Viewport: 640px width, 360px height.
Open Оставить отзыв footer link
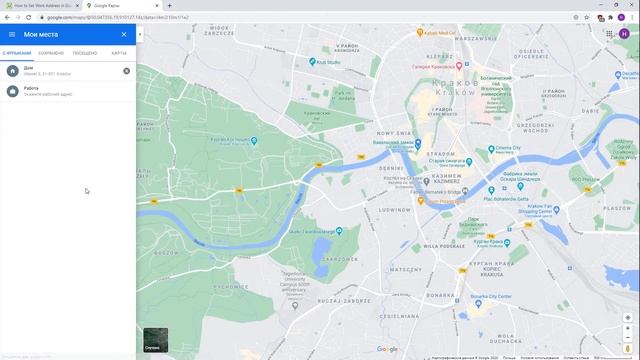tap(576, 358)
